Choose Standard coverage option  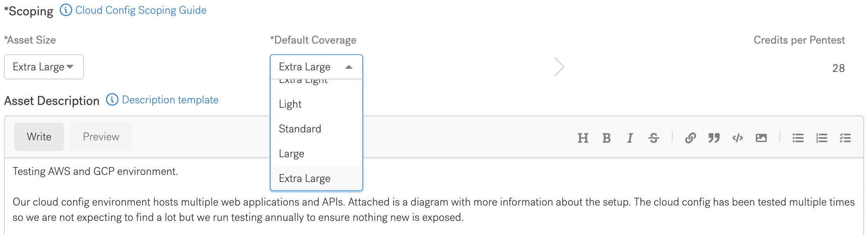coord(300,129)
